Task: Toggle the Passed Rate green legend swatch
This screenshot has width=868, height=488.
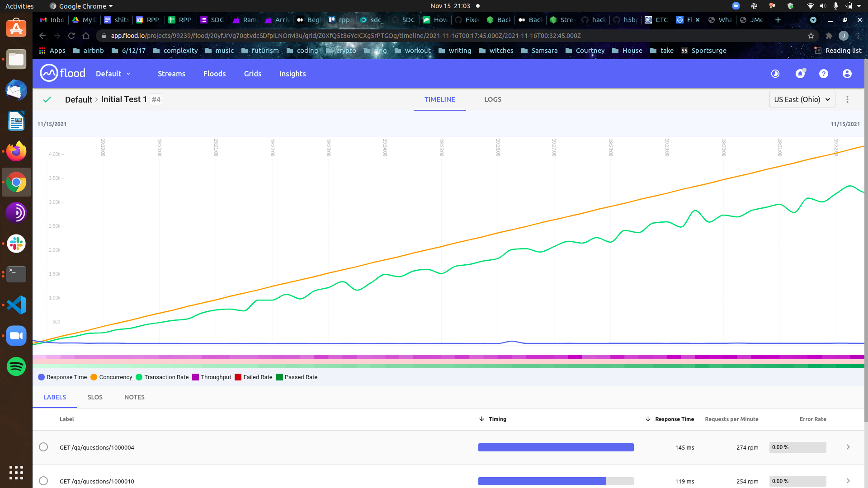Action: tap(279, 377)
